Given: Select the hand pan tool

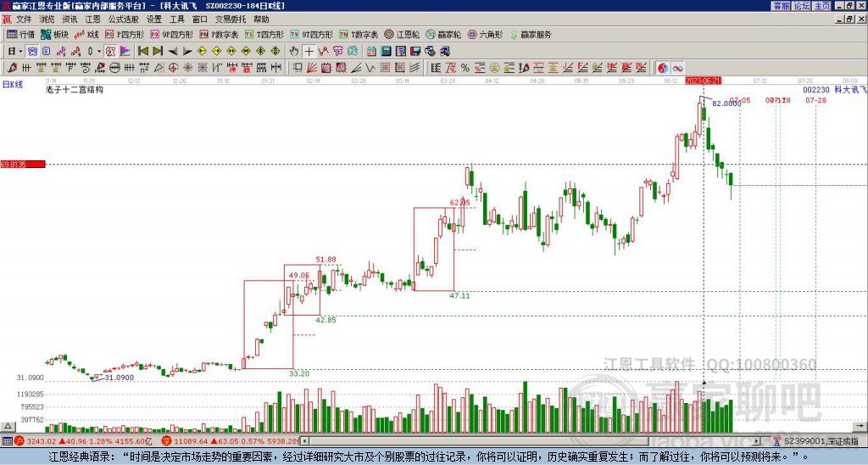Looking at the screenshot, I should coord(294,51).
